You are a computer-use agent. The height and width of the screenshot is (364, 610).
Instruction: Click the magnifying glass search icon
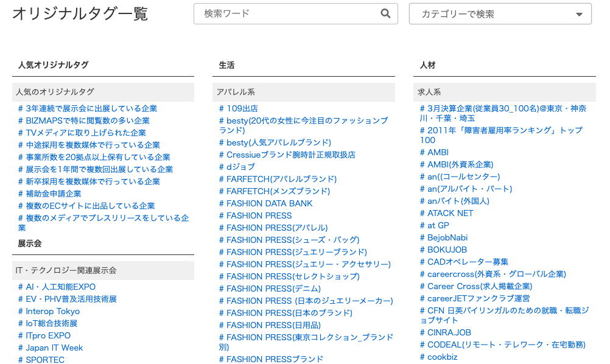(385, 13)
